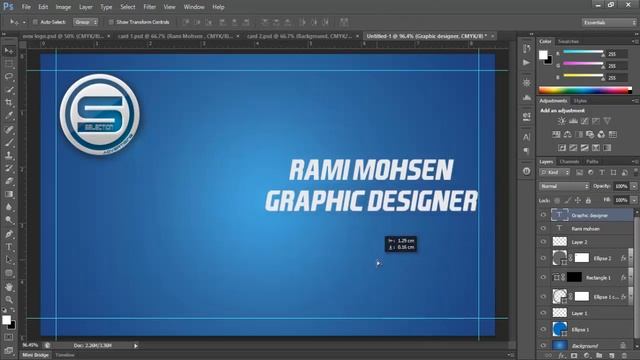Hide the Ellipse 2 layer
The image size is (640, 360).
(x=543, y=258)
